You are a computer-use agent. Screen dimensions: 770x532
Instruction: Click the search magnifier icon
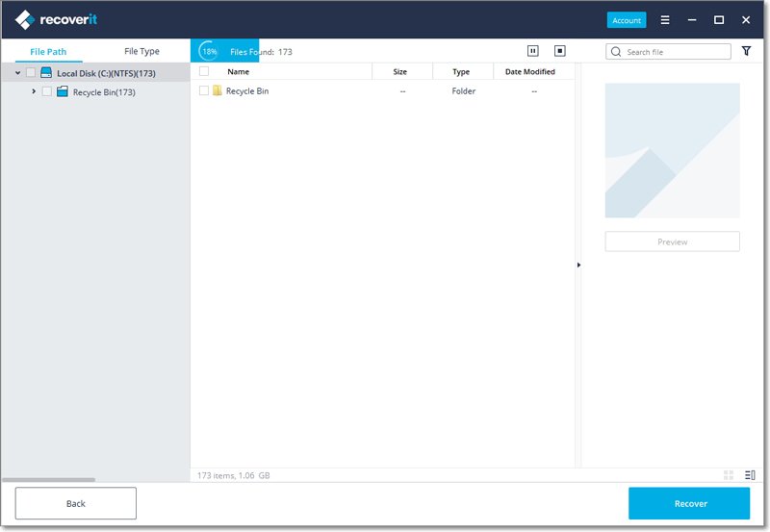pyautogui.click(x=616, y=52)
